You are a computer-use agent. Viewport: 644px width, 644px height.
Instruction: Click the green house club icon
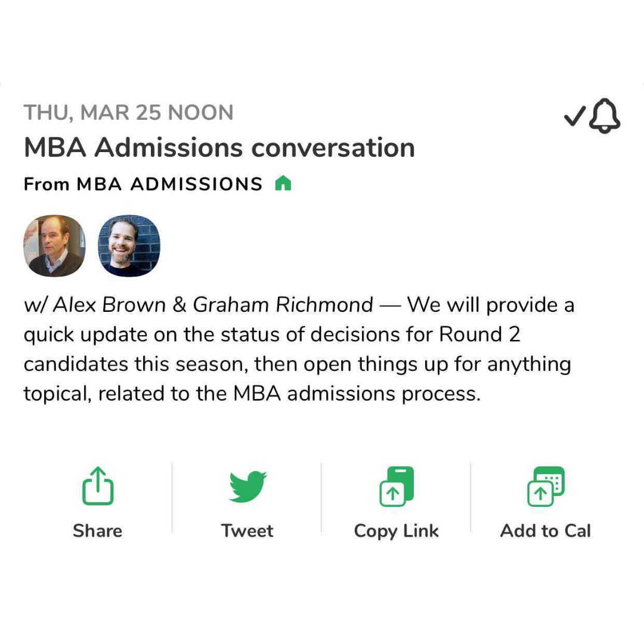[x=283, y=184]
